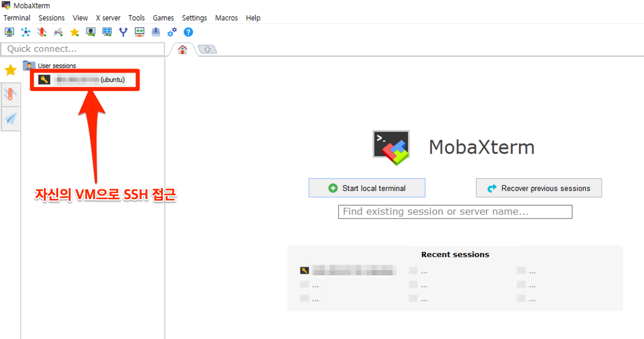This screenshot has width=644, height=339.
Task: Select the (ubuntu) session in tree
Action: 90,80
